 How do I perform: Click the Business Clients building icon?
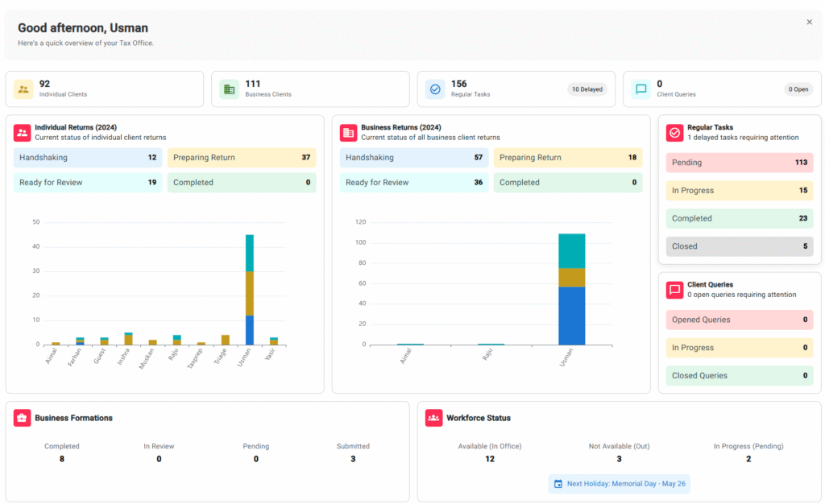(230, 89)
